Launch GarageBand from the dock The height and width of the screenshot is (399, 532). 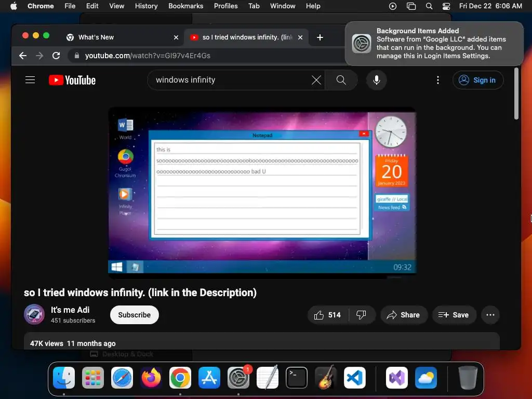326,378
